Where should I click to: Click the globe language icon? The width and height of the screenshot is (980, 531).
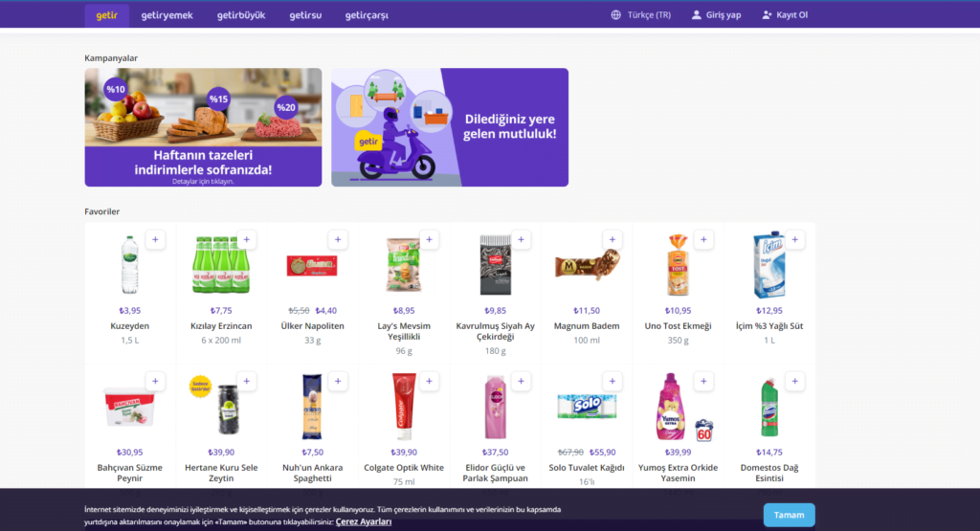point(615,15)
